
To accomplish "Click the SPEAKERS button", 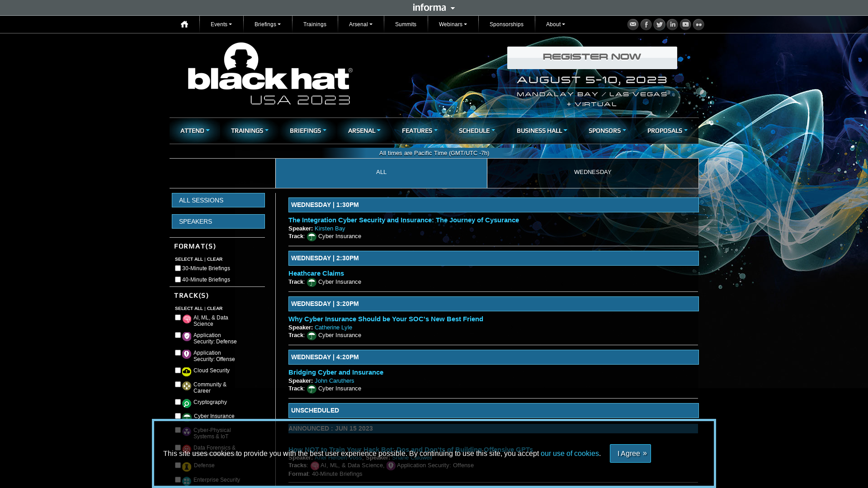I will tap(218, 221).
